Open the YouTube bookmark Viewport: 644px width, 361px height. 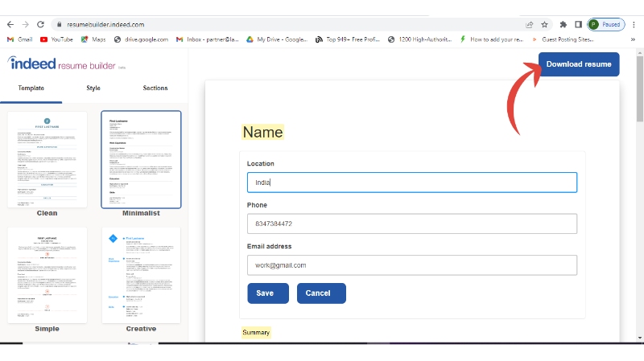(x=56, y=39)
